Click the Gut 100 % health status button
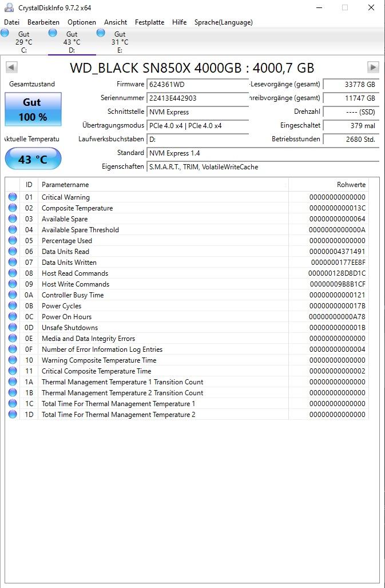Screen dimensions: 385x588 33,109
